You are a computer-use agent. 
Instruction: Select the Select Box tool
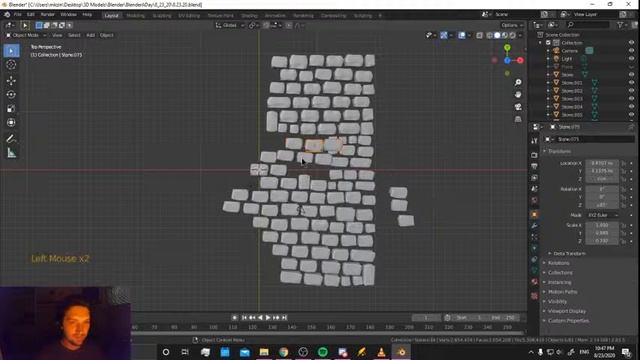(11, 51)
